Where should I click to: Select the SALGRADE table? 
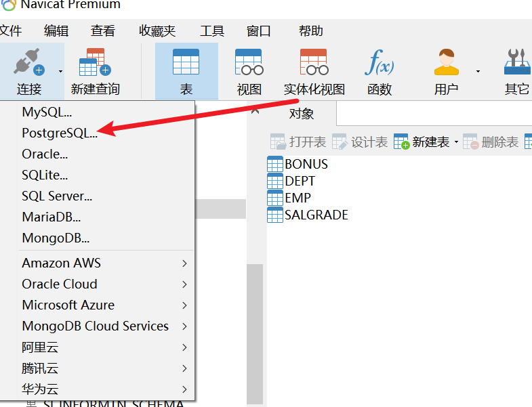[316, 215]
